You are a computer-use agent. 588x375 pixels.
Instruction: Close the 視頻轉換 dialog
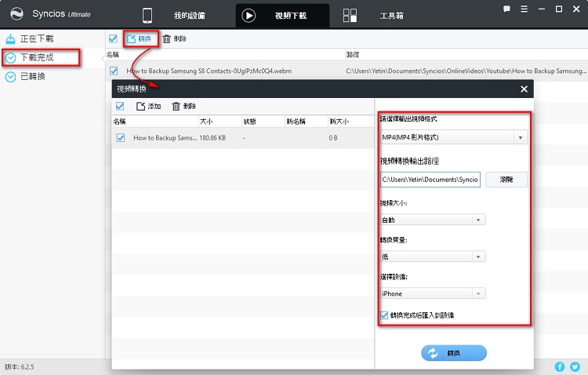pos(524,89)
